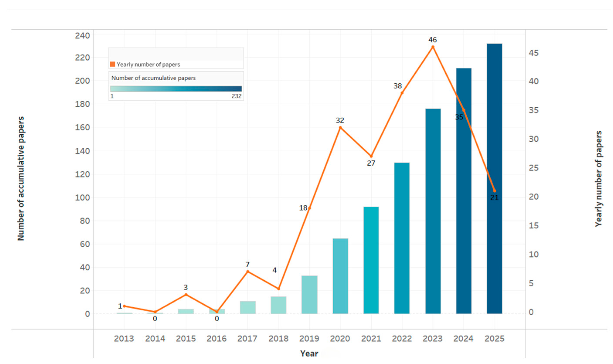Click the 2022 accumulative bar
Screen dimensions: 613x364
click(x=402, y=238)
